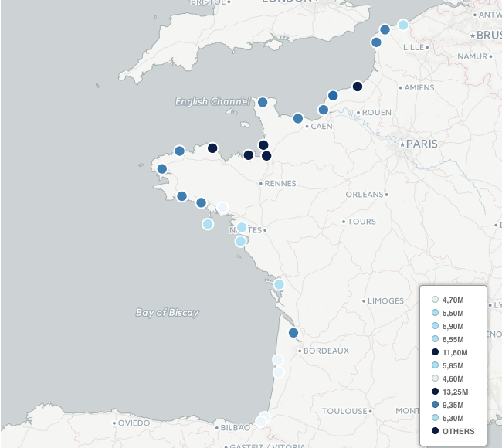Click the 11,60M legend color dot
502x448 pixels.
(x=435, y=352)
